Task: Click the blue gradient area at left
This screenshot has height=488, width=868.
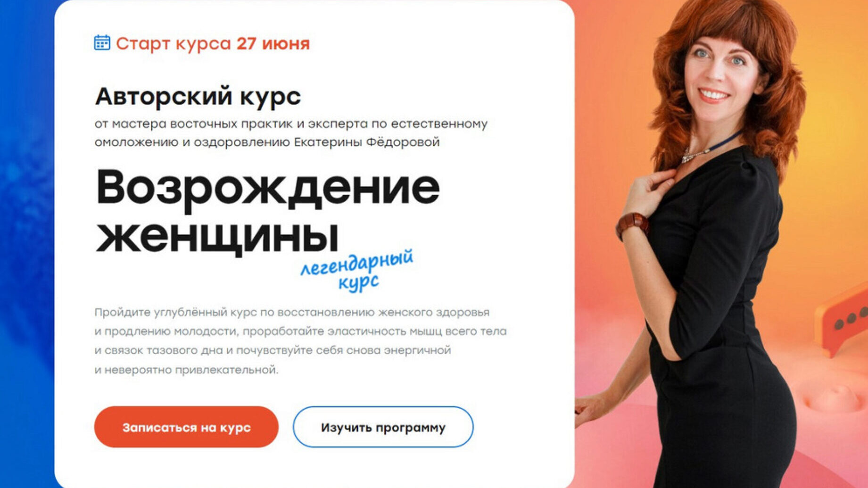Action: (27, 244)
